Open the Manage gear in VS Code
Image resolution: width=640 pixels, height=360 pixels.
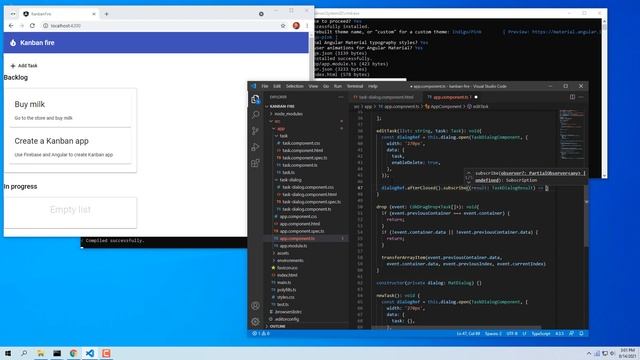tap(256, 321)
